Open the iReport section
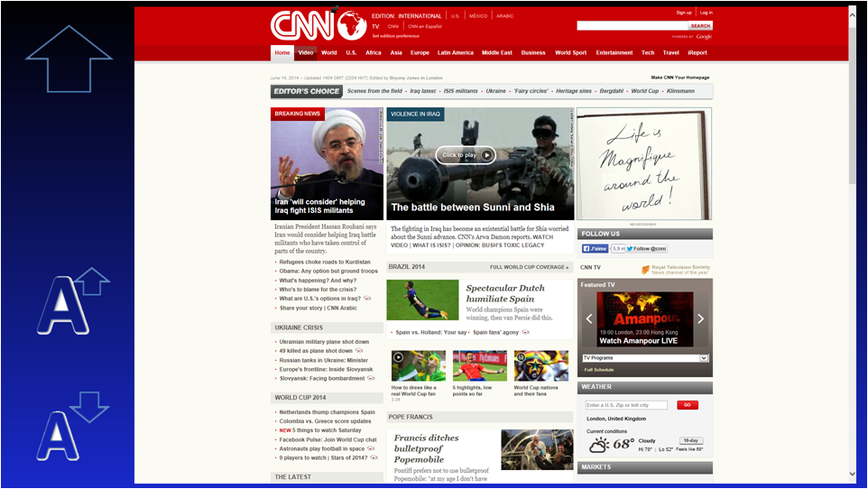The width and height of the screenshot is (868, 489). pyautogui.click(x=697, y=52)
